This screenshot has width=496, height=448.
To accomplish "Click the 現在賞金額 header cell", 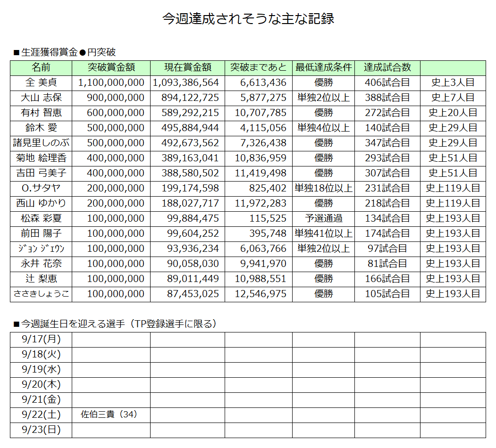I will [x=187, y=67].
